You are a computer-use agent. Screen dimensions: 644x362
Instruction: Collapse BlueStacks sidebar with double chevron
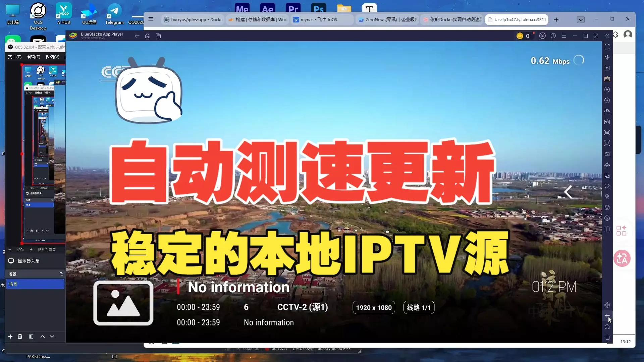(607, 36)
